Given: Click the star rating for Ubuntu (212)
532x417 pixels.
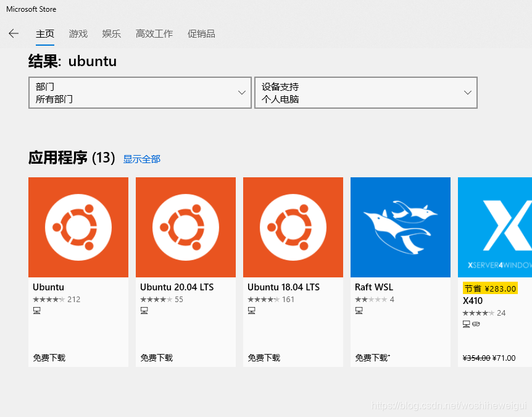Looking at the screenshot, I should click(x=49, y=300).
